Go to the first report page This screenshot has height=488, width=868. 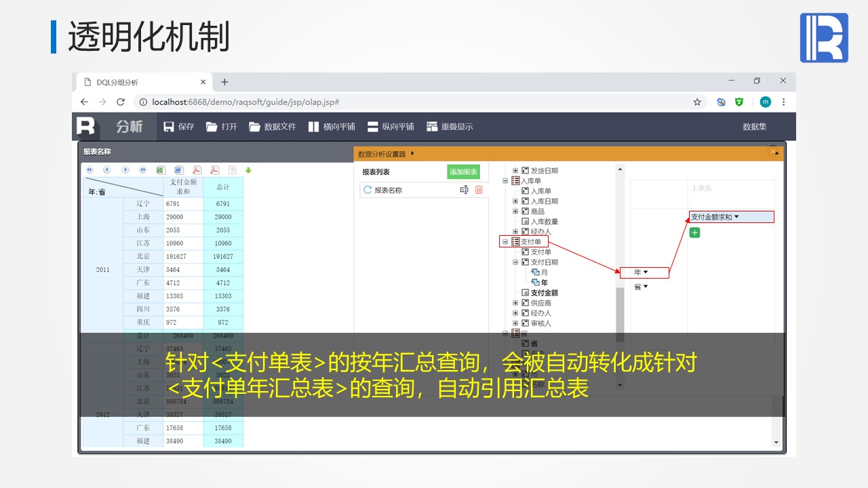tap(90, 170)
